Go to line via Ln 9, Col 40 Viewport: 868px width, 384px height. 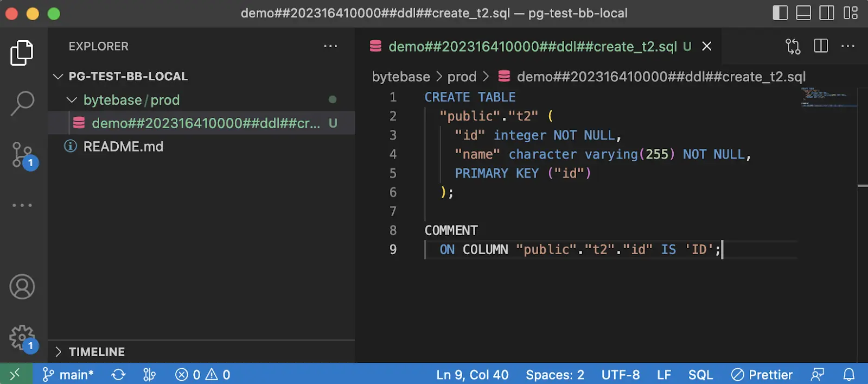coord(473,375)
